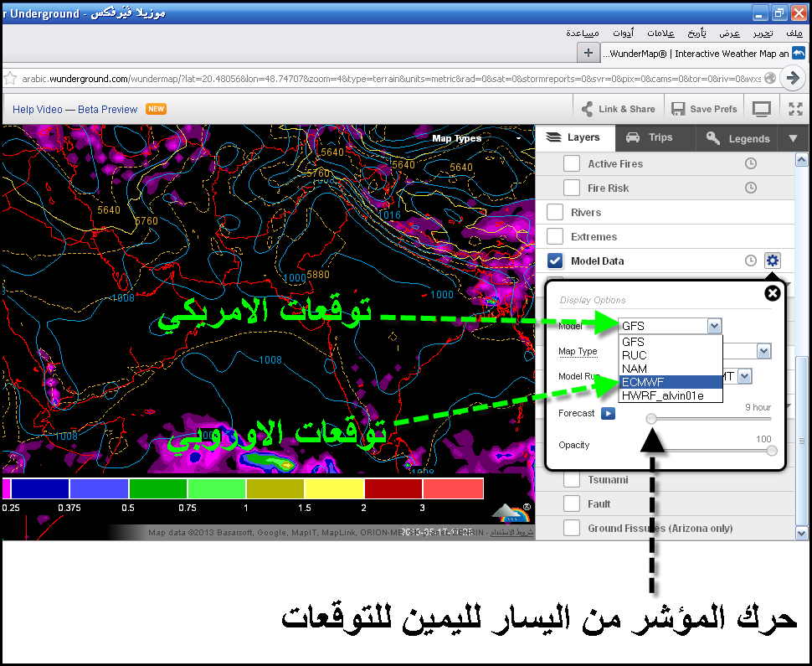Click the Go arrow next to the address bar

click(x=792, y=78)
